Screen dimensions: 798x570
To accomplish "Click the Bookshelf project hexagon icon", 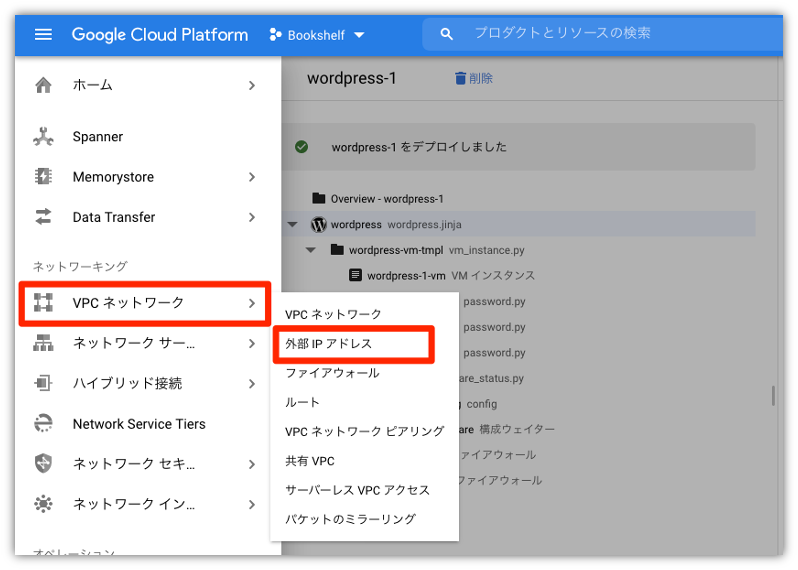I will (275, 35).
